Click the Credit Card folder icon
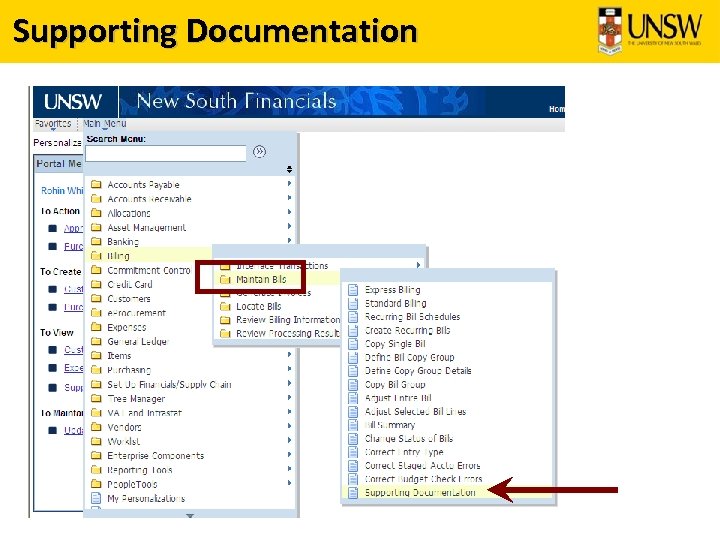 coord(96,284)
